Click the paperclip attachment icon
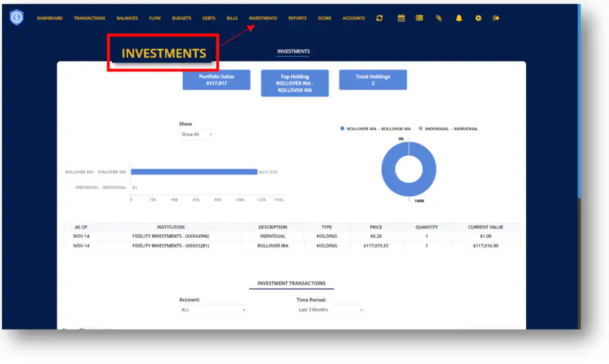Image resolution: width=609 pixels, height=364 pixels. [x=439, y=18]
